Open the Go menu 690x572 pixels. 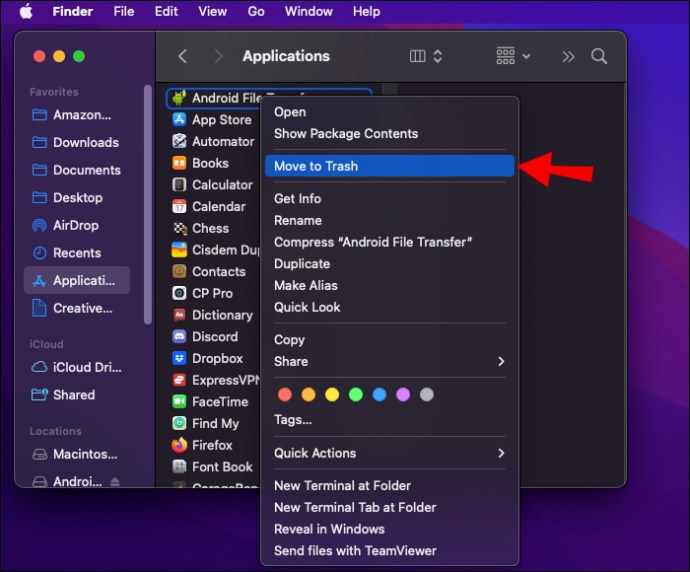(256, 11)
